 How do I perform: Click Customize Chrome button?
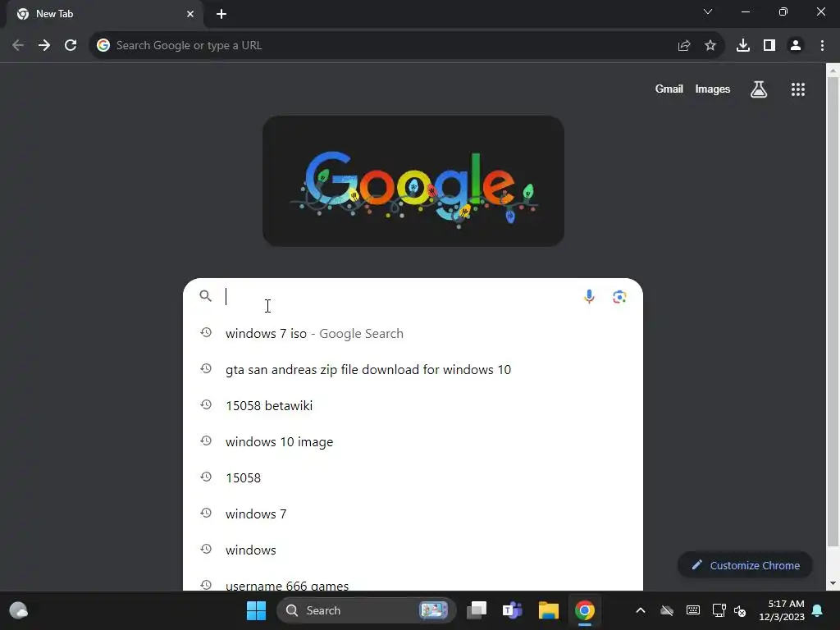[x=745, y=565]
